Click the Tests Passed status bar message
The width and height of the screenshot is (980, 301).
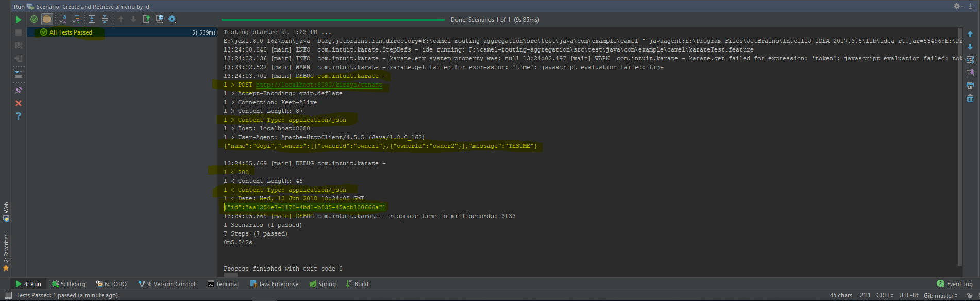[x=67, y=295]
